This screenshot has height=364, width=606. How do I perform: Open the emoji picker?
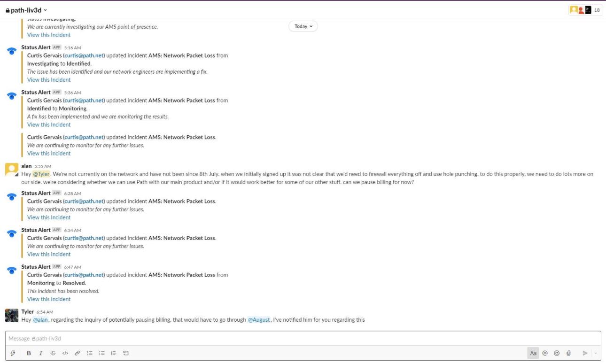tap(557, 353)
